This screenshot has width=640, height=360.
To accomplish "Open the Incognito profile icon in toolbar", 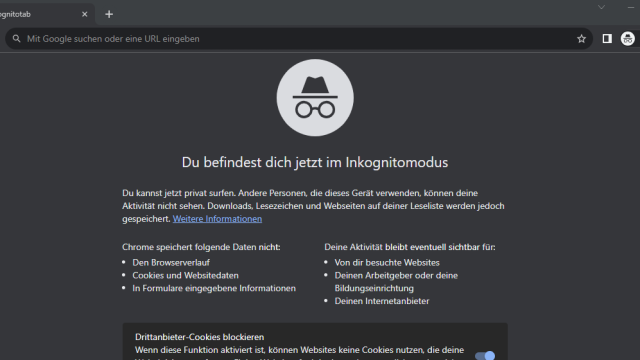I will [628, 39].
